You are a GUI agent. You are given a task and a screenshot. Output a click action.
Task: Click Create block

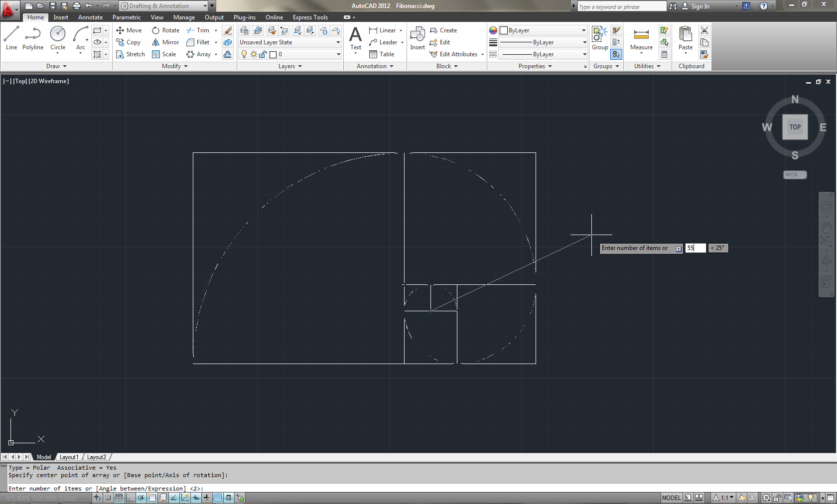tap(443, 30)
